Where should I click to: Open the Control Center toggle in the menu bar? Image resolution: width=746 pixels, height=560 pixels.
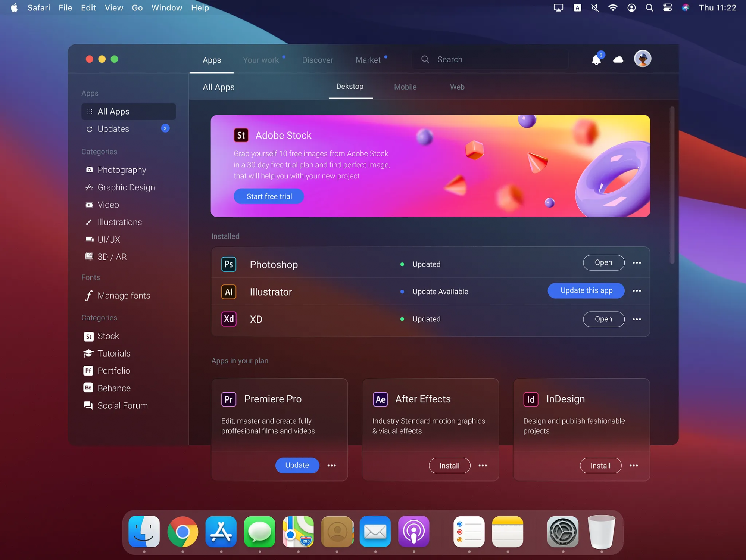667,8
